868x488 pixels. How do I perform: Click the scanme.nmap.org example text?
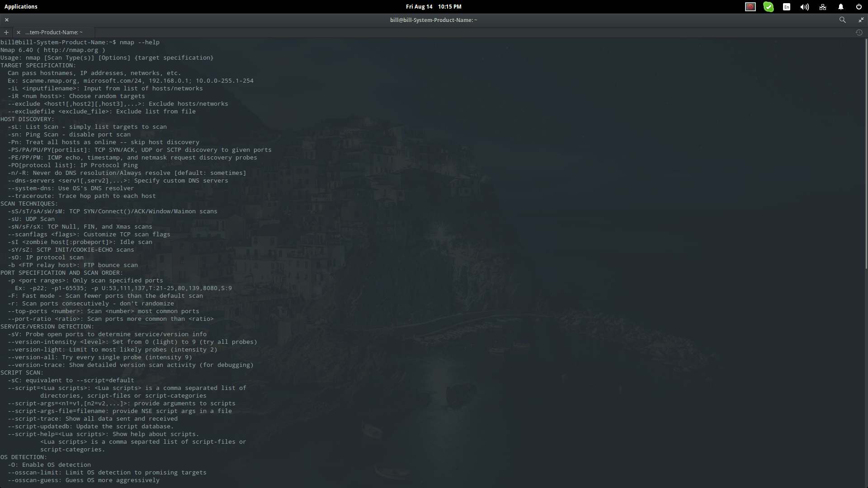point(49,81)
